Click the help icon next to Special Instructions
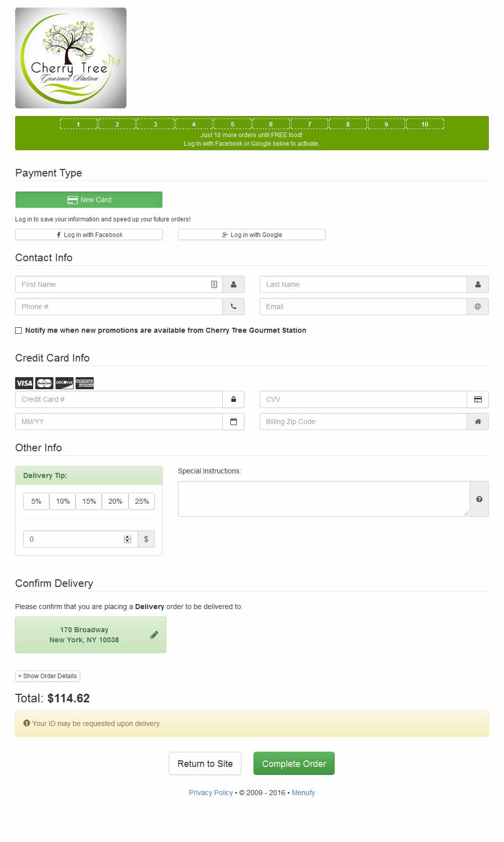This screenshot has width=504, height=842. coord(479,499)
